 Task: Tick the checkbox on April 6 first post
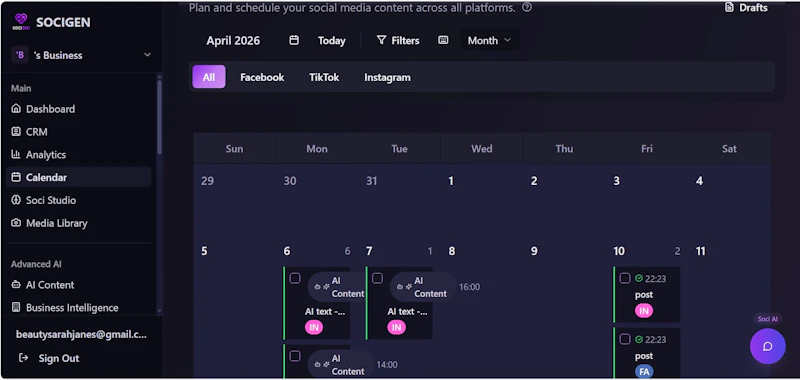pos(295,278)
